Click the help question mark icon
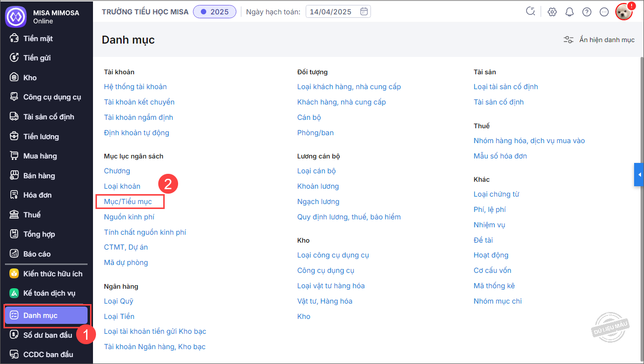 pyautogui.click(x=587, y=12)
